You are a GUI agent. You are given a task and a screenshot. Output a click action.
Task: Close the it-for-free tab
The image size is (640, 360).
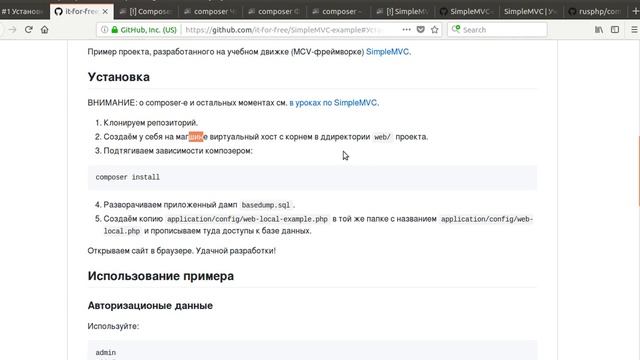(x=105, y=11)
